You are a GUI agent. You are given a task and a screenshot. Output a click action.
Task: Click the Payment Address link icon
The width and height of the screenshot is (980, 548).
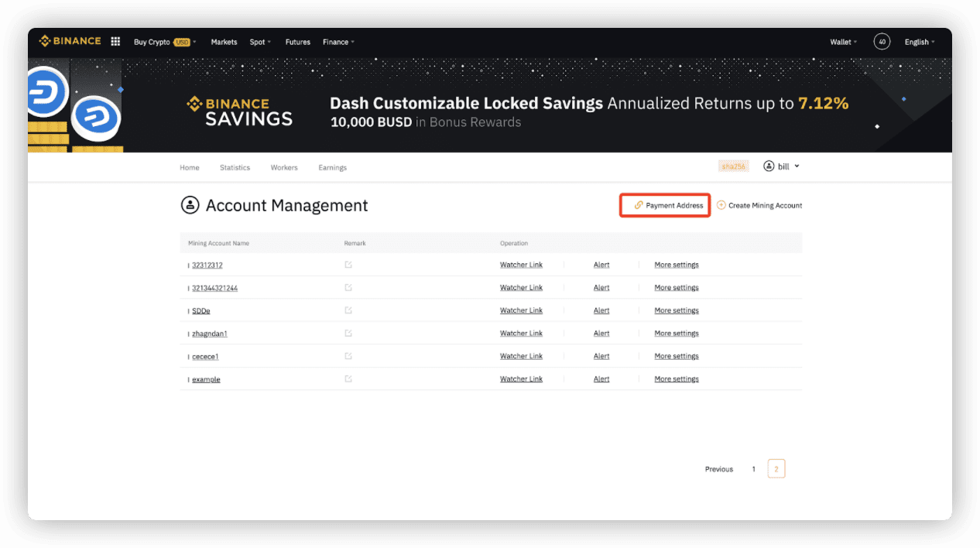click(x=639, y=205)
